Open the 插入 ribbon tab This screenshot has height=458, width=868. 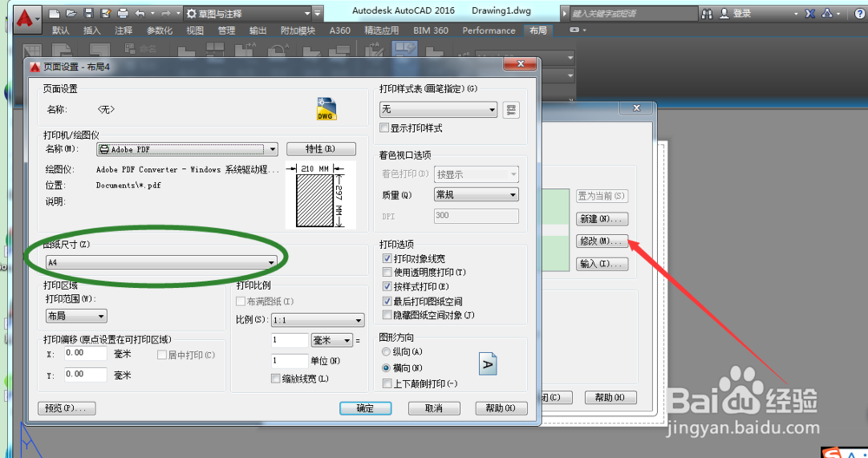pos(92,30)
